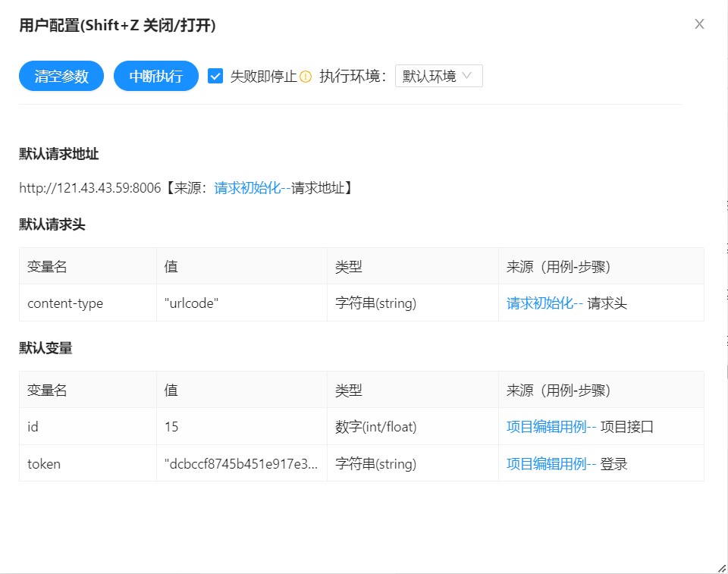Uncheck the 失败即停止 checkbox
This screenshot has width=728, height=574.
[215, 76]
